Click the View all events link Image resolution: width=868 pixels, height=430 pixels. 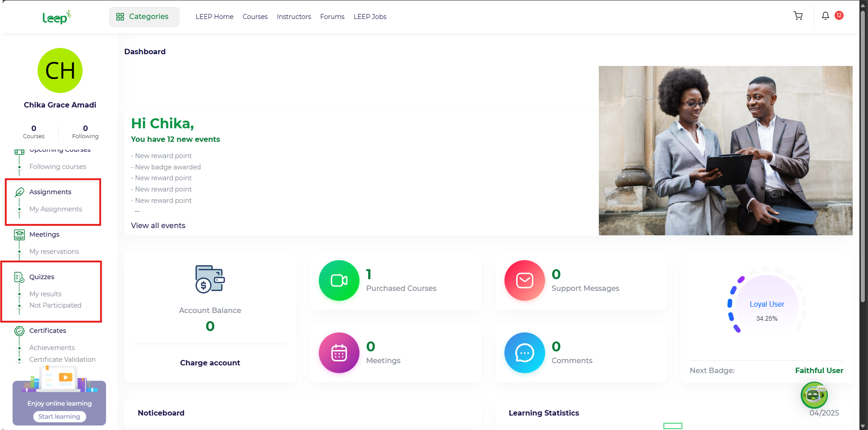tap(158, 225)
